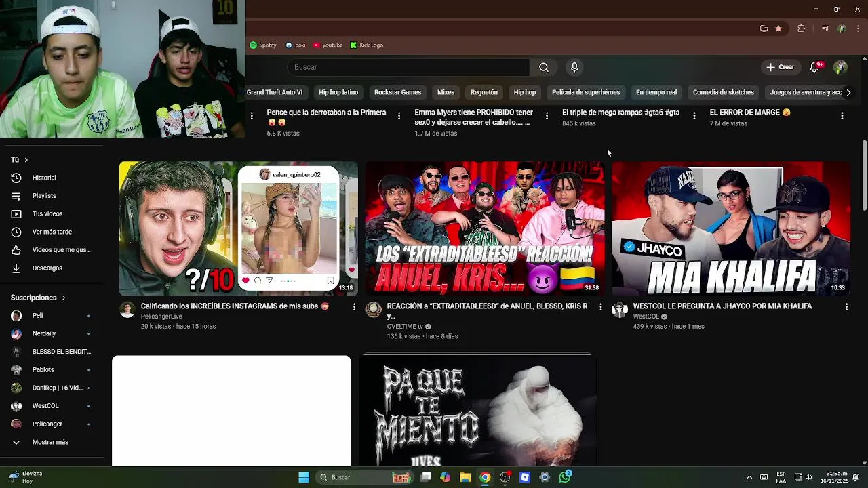This screenshot has height=488, width=868.
Task: Click the Chrome profile avatar in toolbar
Action: (842, 28)
